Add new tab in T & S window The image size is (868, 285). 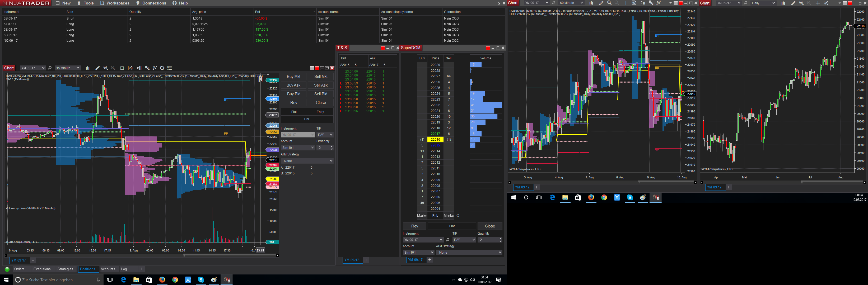click(366, 260)
